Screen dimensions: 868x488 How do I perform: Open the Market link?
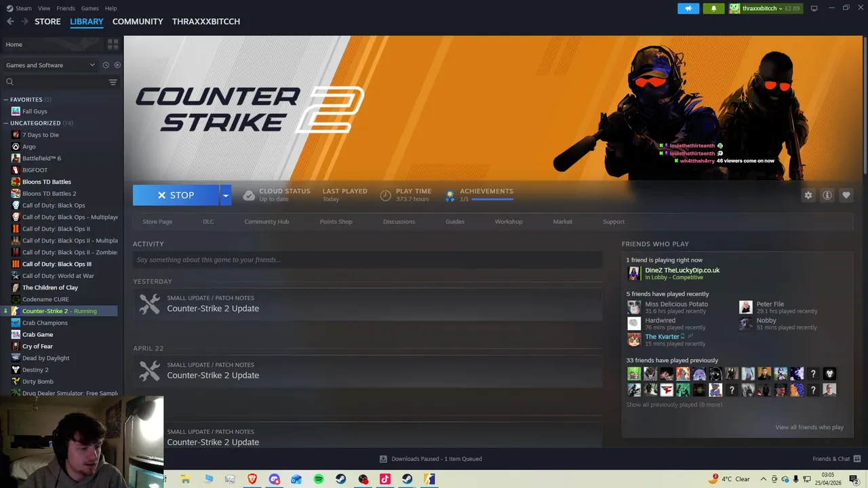[x=562, y=222]
